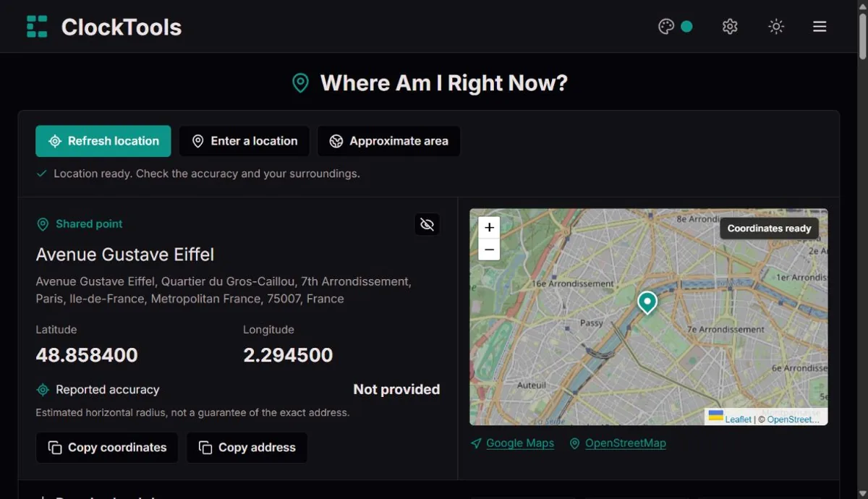The width and height of the screenshot is (868, 499).
Task: Click the "Coordinates ready" map badge
Action: click(x=770, y=229)
